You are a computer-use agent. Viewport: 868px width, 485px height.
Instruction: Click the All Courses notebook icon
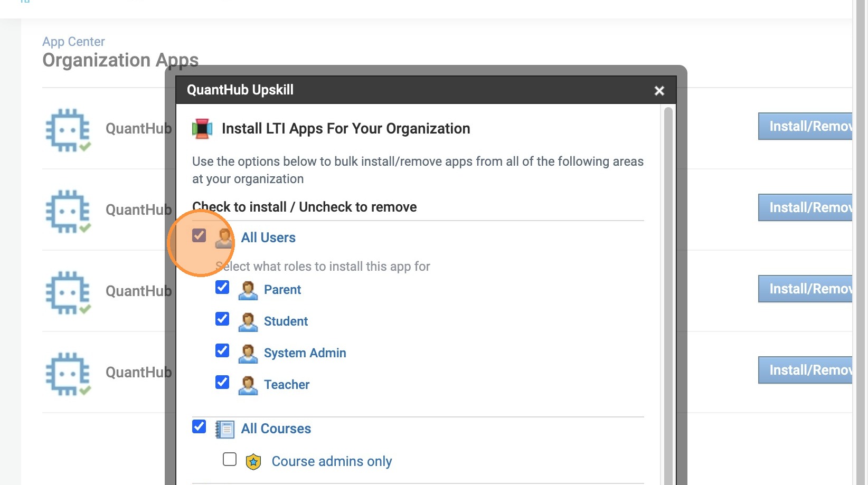click(x=224, y=429)
